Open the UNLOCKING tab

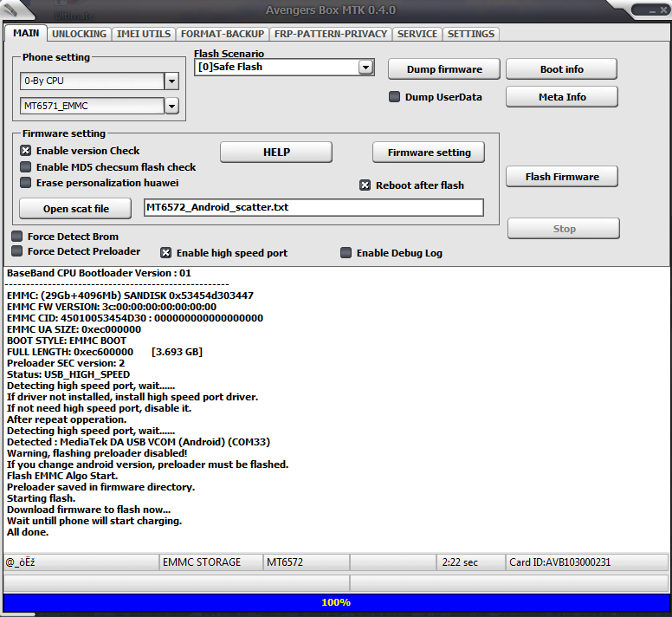[x=79, y=34]
